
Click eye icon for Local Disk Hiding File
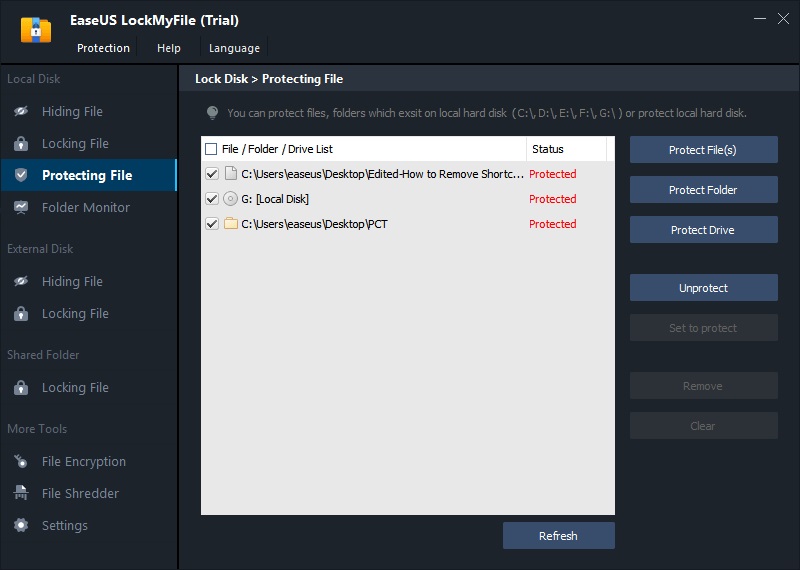click(x=21, y=111)
